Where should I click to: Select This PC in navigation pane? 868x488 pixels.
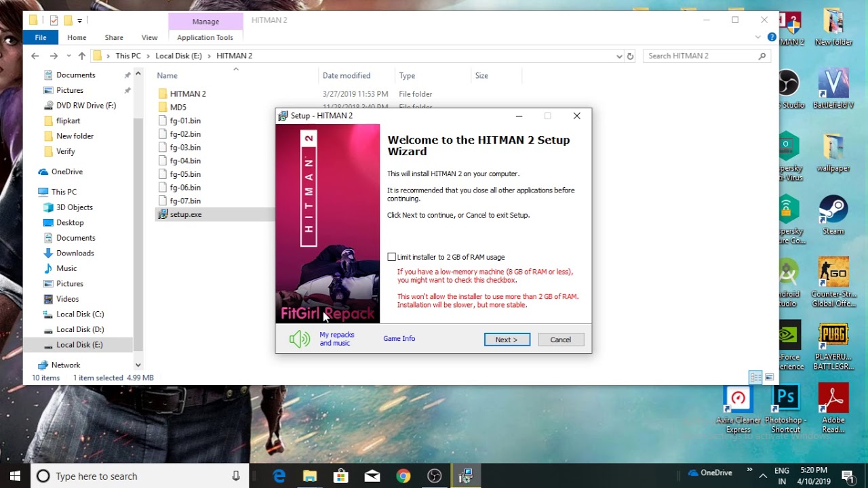tap(64, 192)
